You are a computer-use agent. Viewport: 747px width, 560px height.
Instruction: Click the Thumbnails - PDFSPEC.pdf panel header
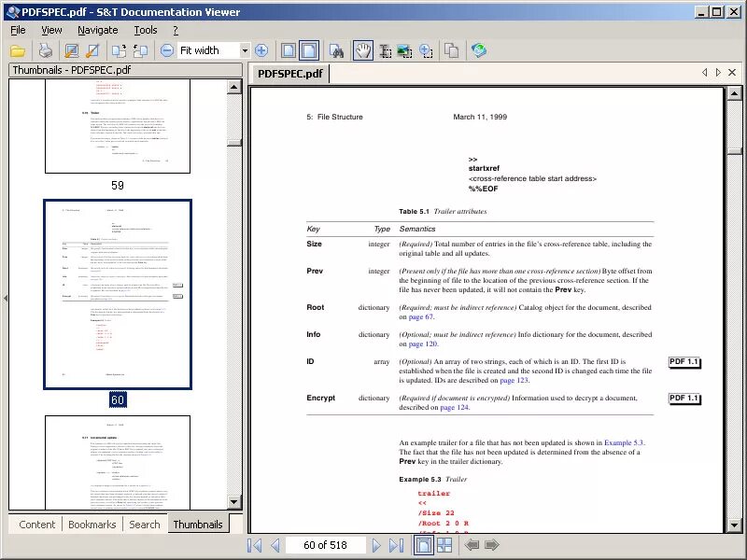pyautogui.click(x=125, y=70)
